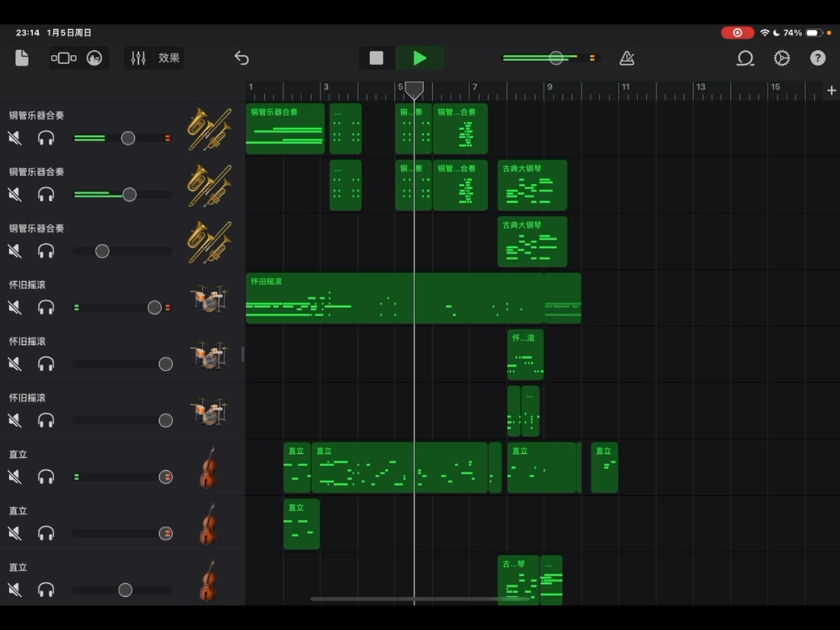The height and width of the screenshot is (630, 840).
Task: Mute the first 直立 bass track
Action: (15, 477)
